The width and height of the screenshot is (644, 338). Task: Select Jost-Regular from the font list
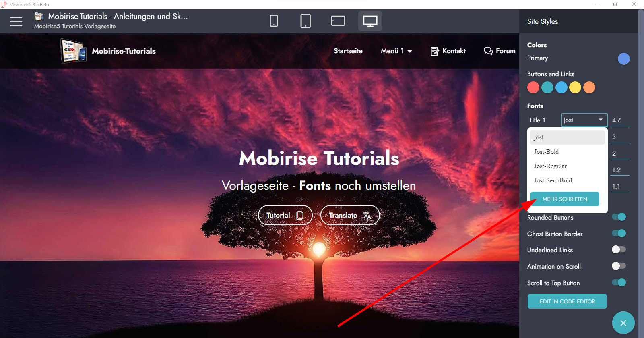click(567, 166)
